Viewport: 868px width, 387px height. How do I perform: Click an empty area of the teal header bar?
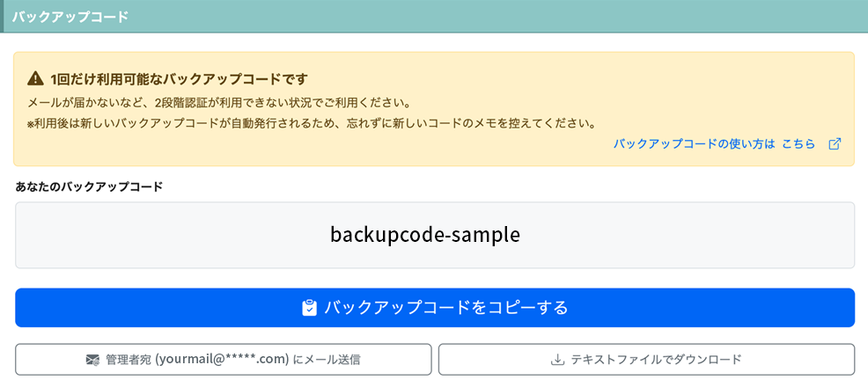coord(498,17)
